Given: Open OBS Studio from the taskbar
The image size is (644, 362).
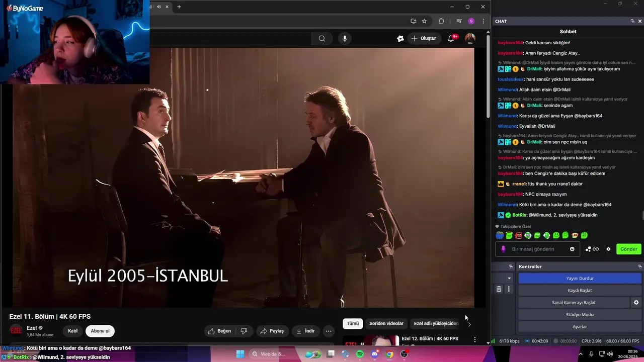Looking at the screenshot, I should click(x=405, y=354).
